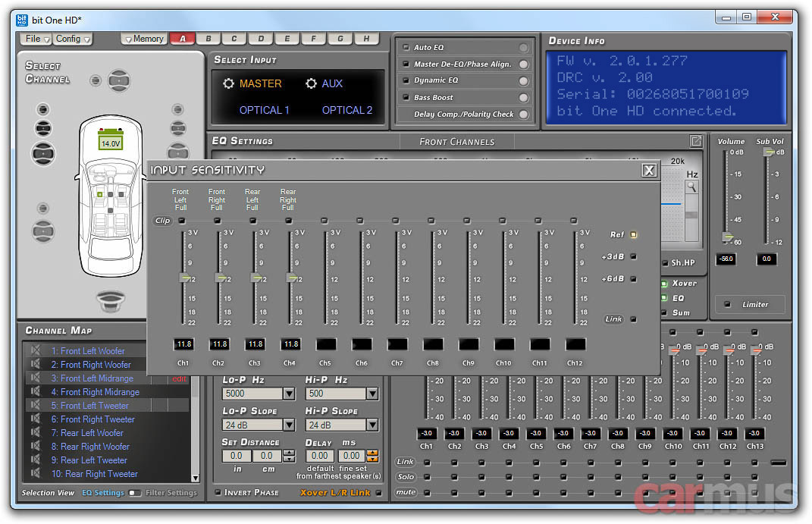Click the Ch1 output level value -3.0
Screen dimensions: 812x524
click(426, 434)
